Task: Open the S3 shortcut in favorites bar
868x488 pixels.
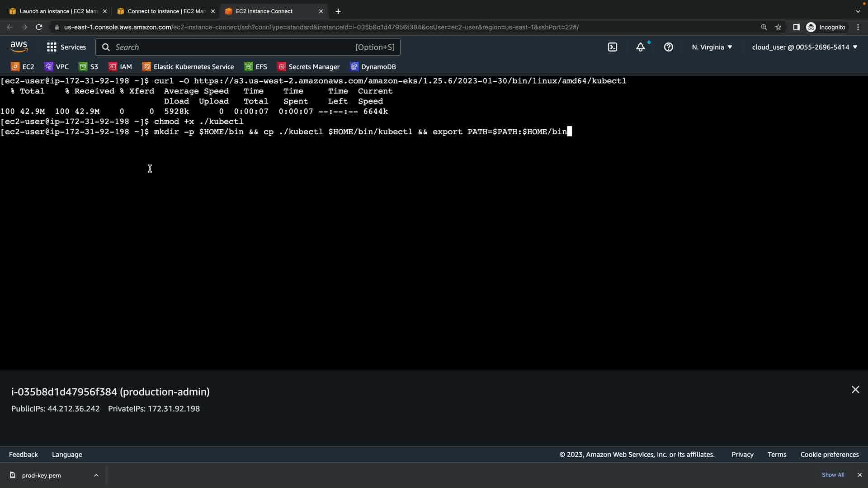Action: 89,67
